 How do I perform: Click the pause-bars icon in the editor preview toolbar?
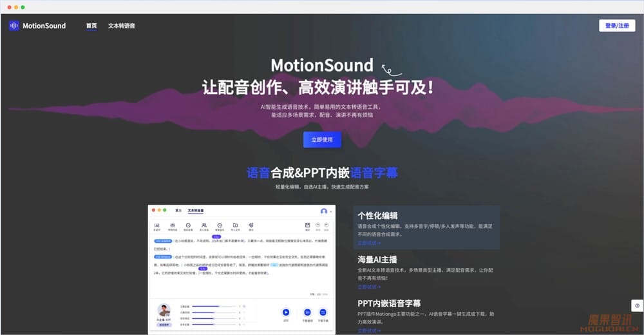[x=173, y=227]
